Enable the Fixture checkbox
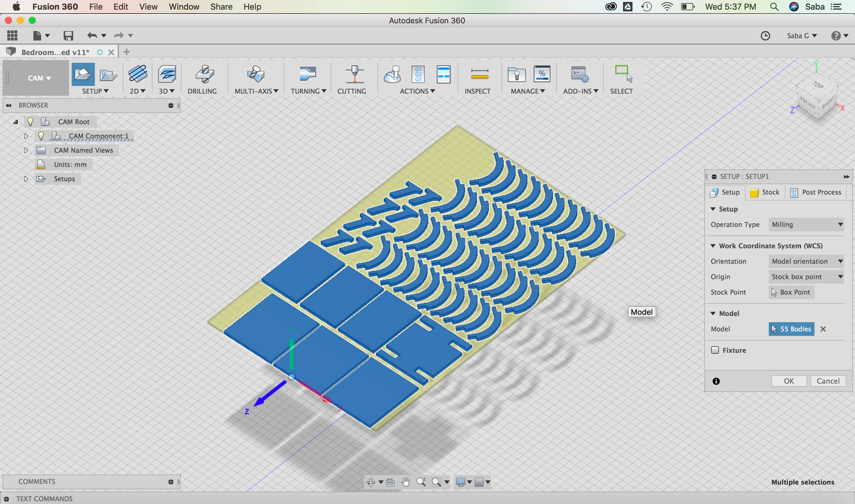Image resolution: width=855 pixels, height=504 pixels. [x=715, y=350]
